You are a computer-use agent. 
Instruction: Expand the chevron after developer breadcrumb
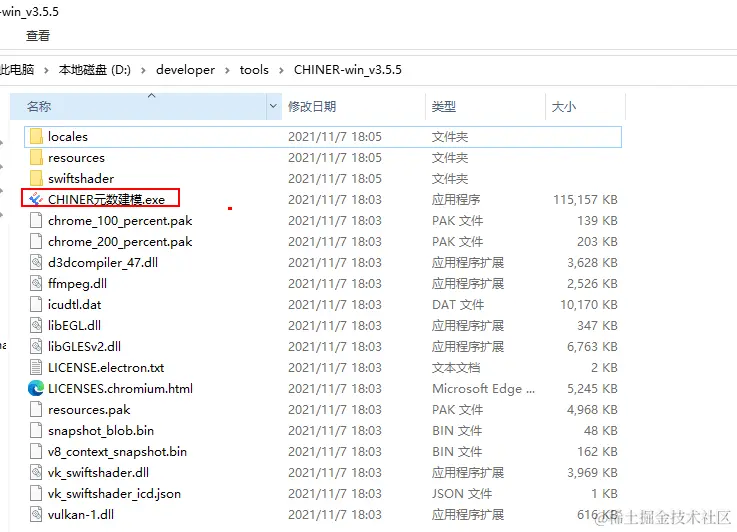[227, 70]
